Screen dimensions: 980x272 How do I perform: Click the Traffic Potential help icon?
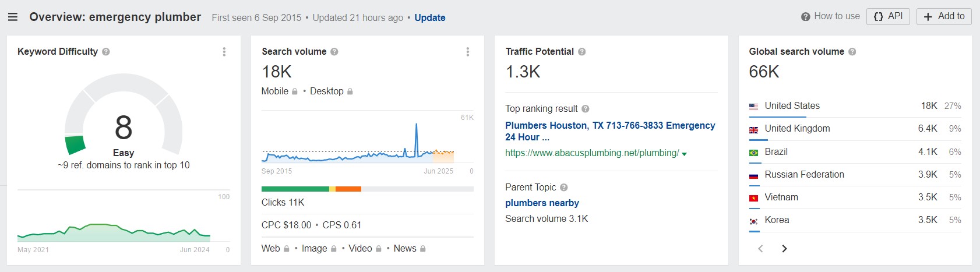tap(582, 52)
